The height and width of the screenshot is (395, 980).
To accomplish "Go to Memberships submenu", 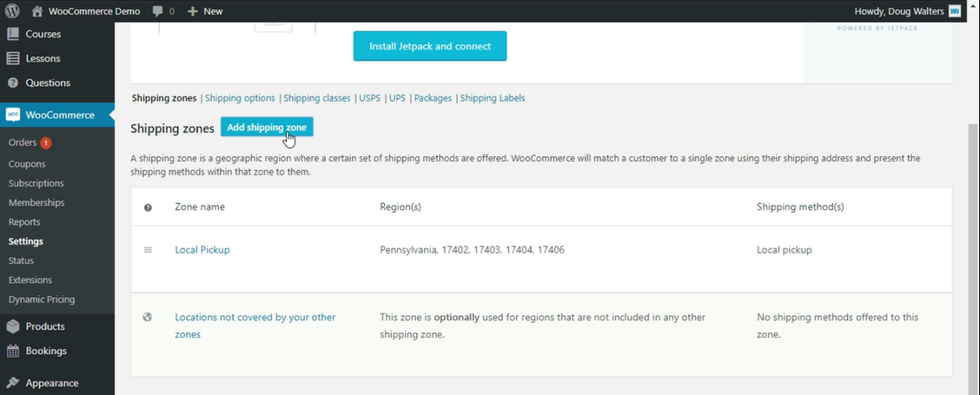I will (x=36, y=202).
